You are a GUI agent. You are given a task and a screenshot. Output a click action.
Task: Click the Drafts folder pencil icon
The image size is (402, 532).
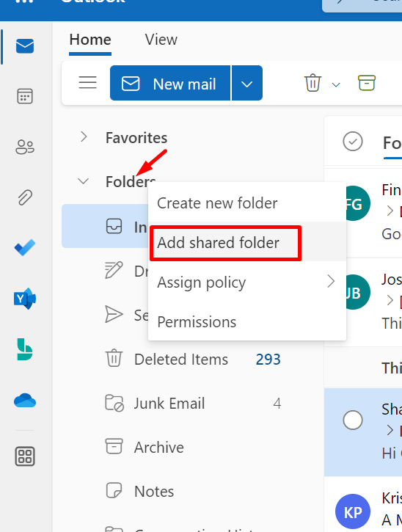tap(114, 271)
